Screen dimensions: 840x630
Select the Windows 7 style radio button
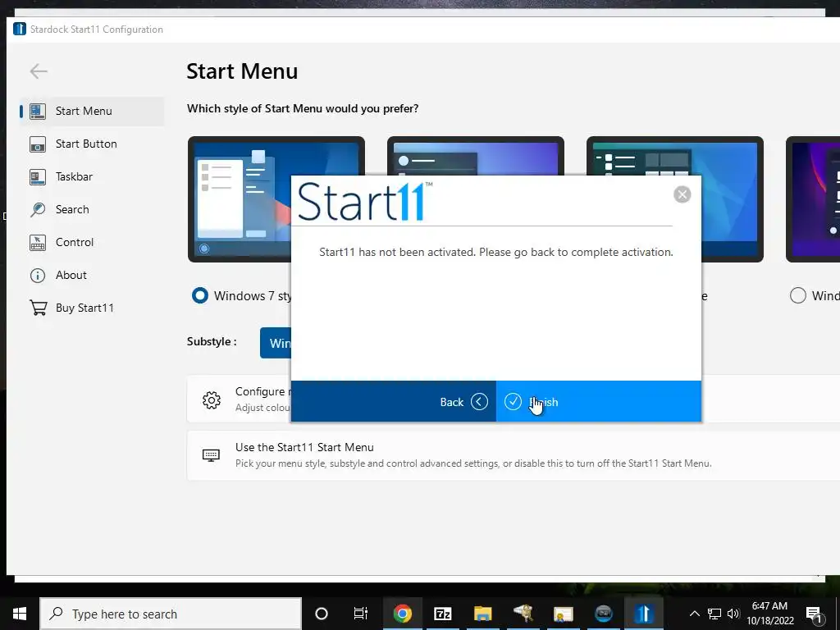pos(200,295)
